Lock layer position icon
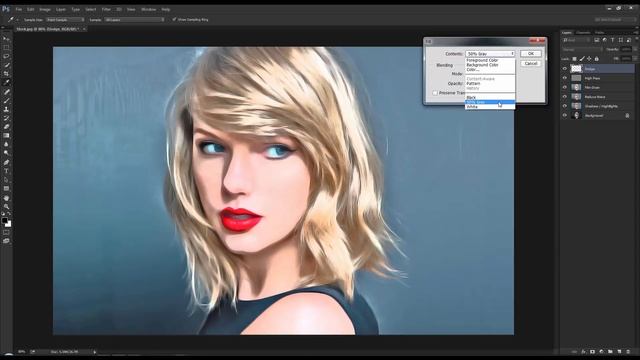Image resolution: width=640 pixels, height=360 pixels. pos(589,59)
